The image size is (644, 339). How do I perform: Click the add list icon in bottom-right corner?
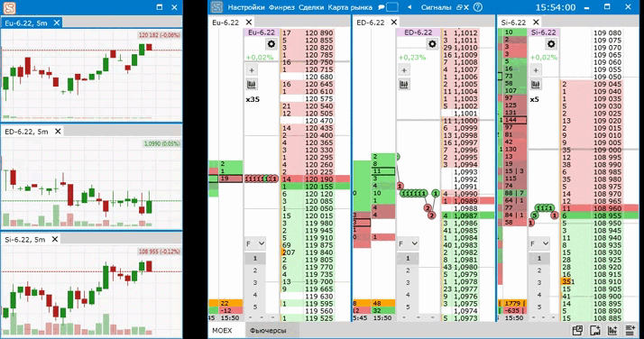tap(630, 330)
